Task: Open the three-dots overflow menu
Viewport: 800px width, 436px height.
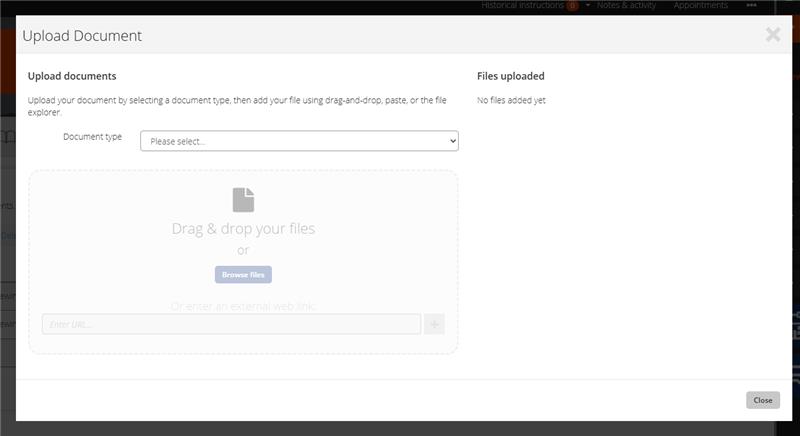Action: tap(751, 6)
